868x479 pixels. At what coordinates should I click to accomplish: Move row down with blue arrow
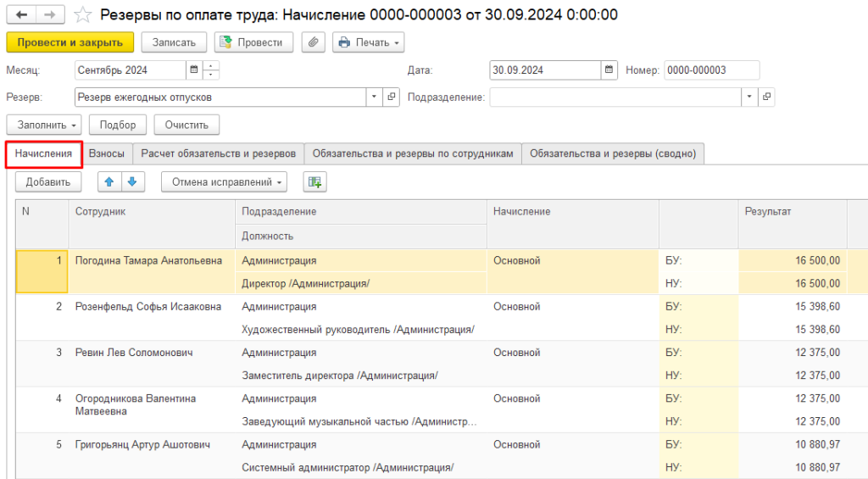point(132,181)
